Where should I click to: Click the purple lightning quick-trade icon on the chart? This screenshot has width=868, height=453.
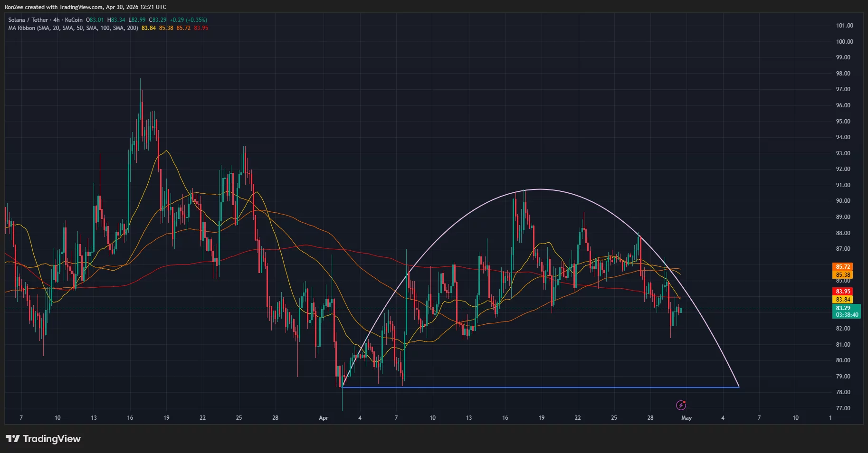tap(681, 405)
